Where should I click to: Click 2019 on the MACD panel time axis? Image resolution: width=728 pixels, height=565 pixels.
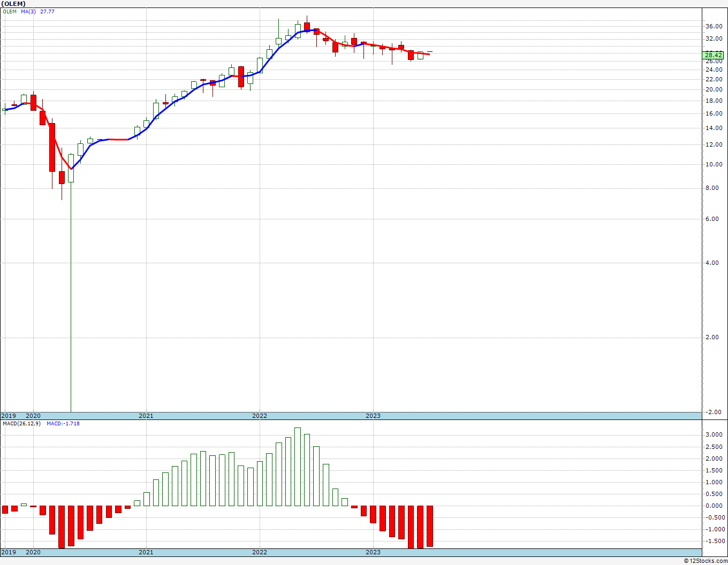8,552
